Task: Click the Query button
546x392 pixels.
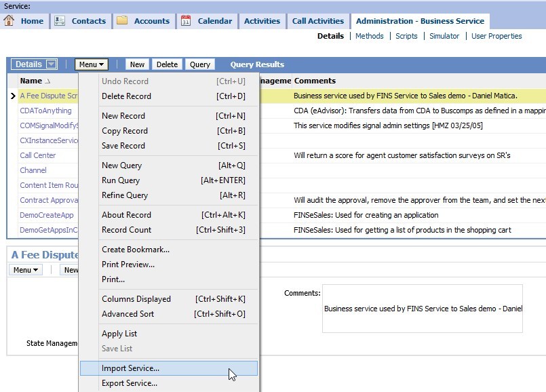Action: 200,64
